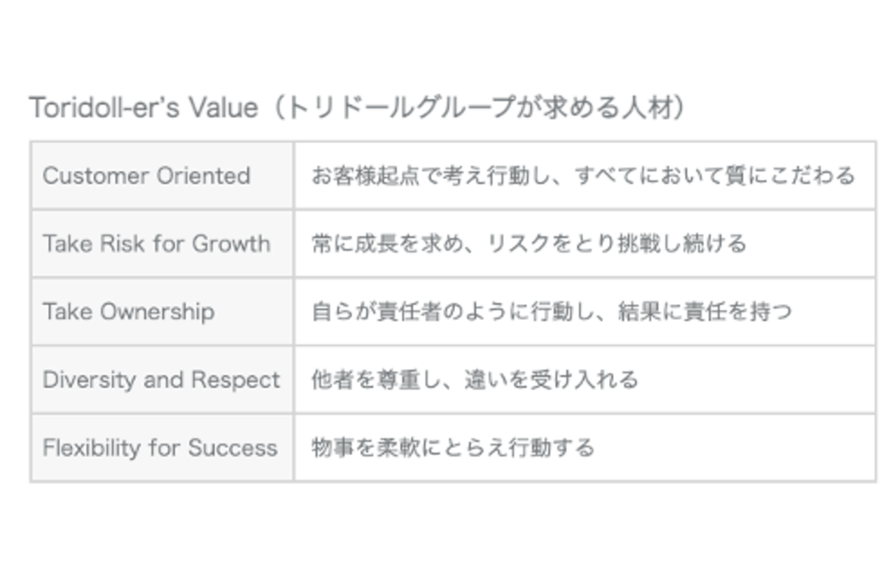Image resolution: width=882 pixels, height=588 pixels.
Task: Click トリドールグループが求める人材 in the heading
Action: 482,108
